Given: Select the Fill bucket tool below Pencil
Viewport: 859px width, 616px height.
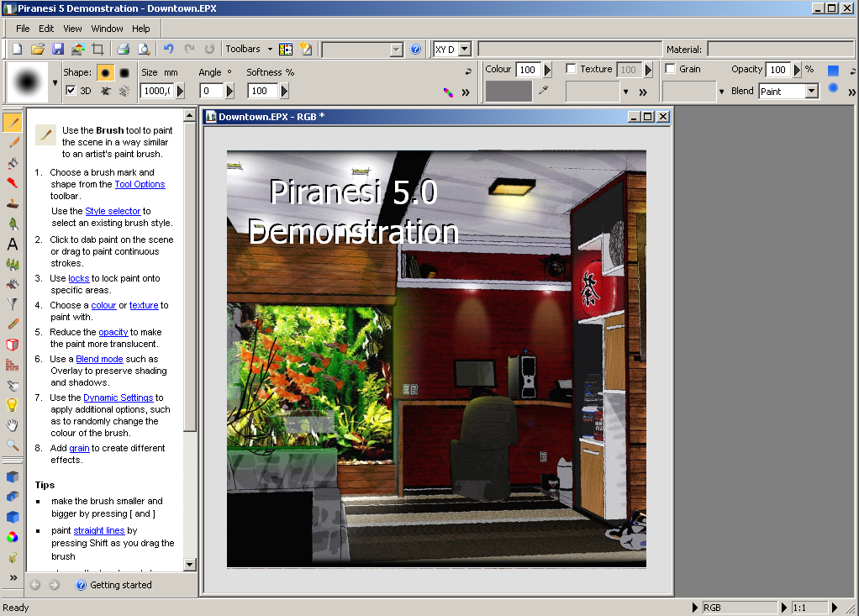Looking at the screenshot, I should click(13, 163).
